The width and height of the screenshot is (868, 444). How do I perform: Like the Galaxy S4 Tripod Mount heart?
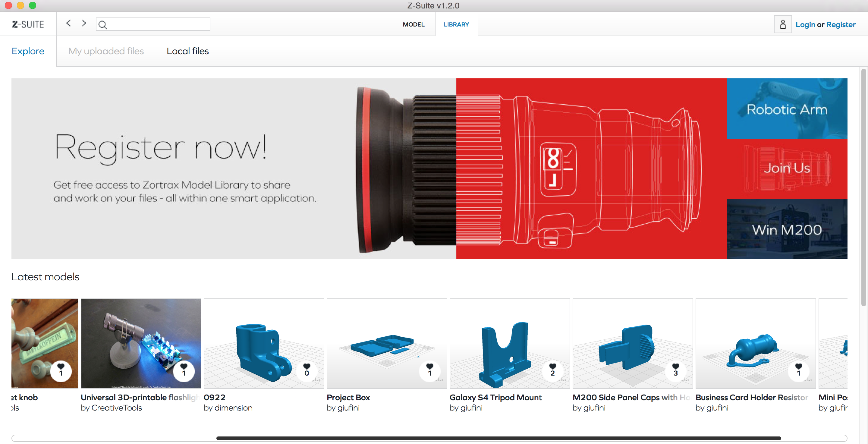(x=552, y=370)
